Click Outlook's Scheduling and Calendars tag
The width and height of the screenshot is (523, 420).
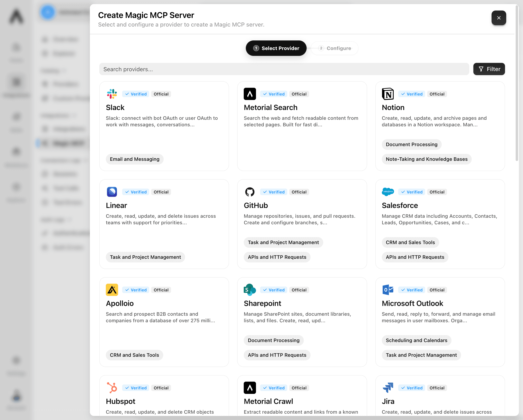pyautogui.click(x=416, y=340)
